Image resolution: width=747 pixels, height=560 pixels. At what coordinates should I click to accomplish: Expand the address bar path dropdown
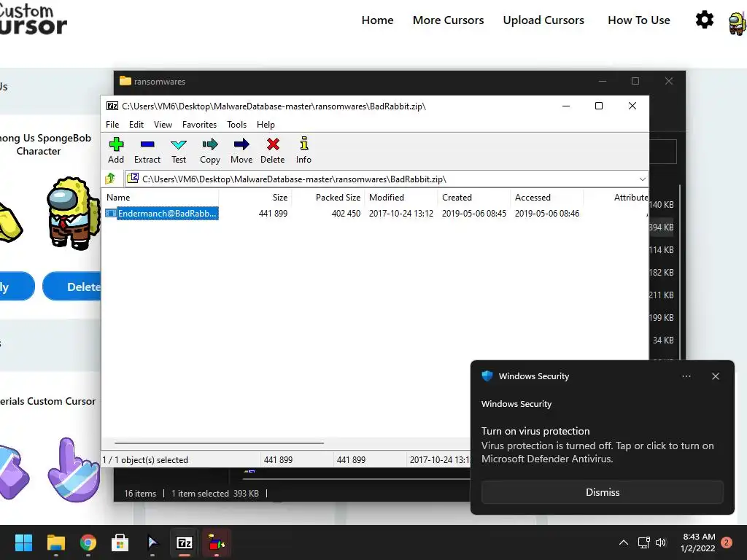pyautogui.click(x=642, y=179)
